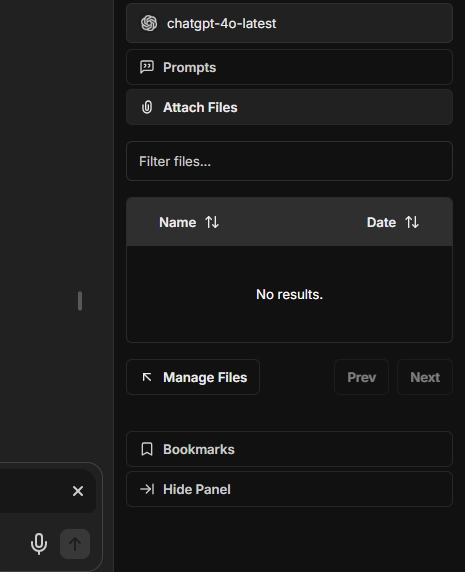Click the microphone voice input icon
The width and height of the screenshot is (465, 572).
(x=39, y=544)
